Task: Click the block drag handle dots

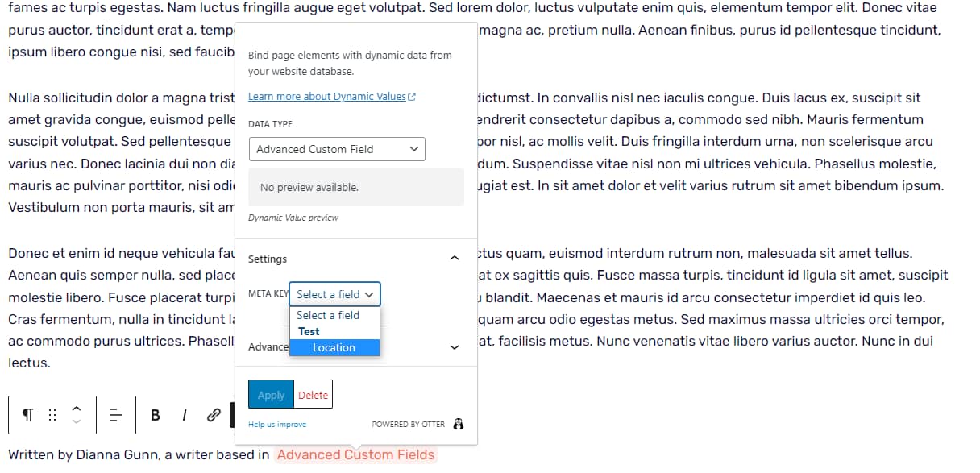Action: point(50,414)
